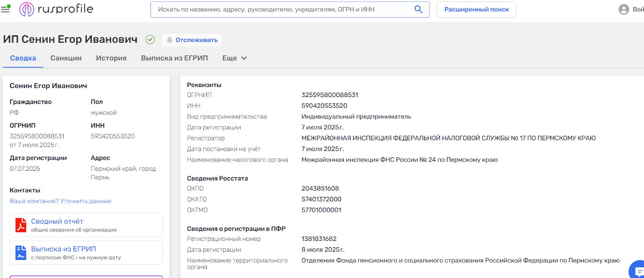The image size is (644, 278).
Task: Click the Расширенный поиск button
Action: 476,9
